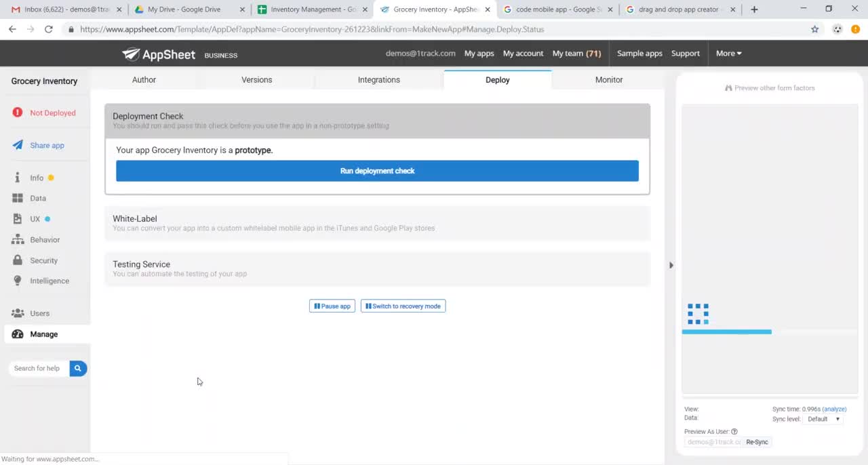Click the Not Deployed status text
The width and height of the screenshot is (868, 465).
[x=53, y=113]
